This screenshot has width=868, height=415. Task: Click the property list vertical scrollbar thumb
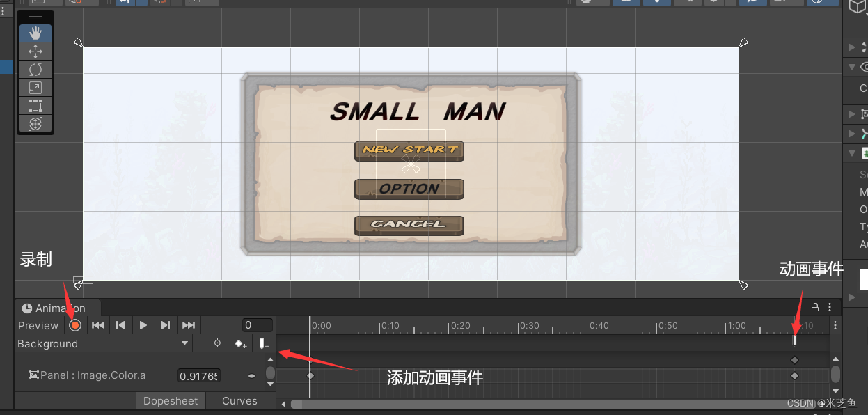270,373
